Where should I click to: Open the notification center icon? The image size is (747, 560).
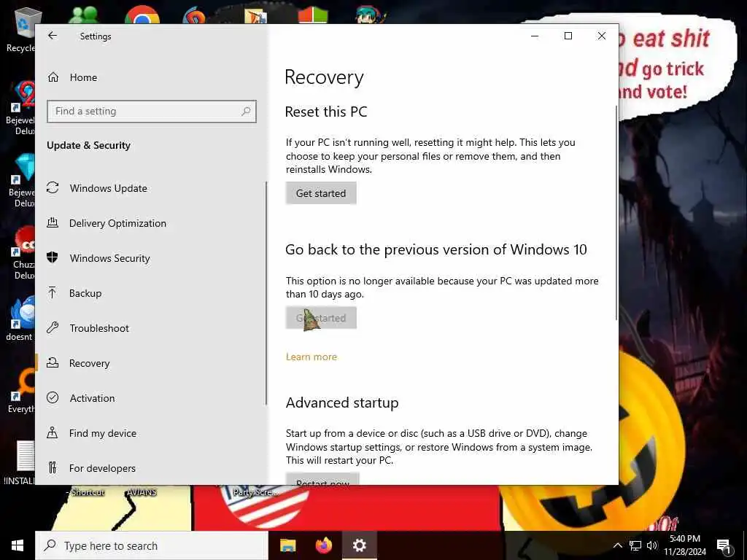click(724, 545)
